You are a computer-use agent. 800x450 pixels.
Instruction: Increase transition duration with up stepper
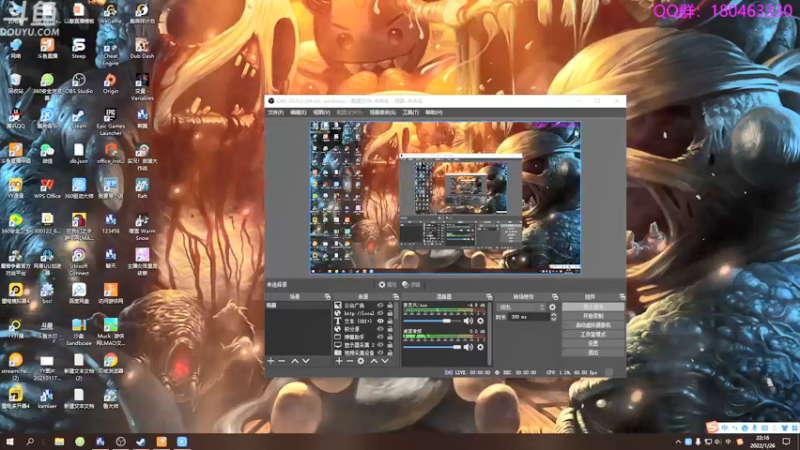click(553, 315)
